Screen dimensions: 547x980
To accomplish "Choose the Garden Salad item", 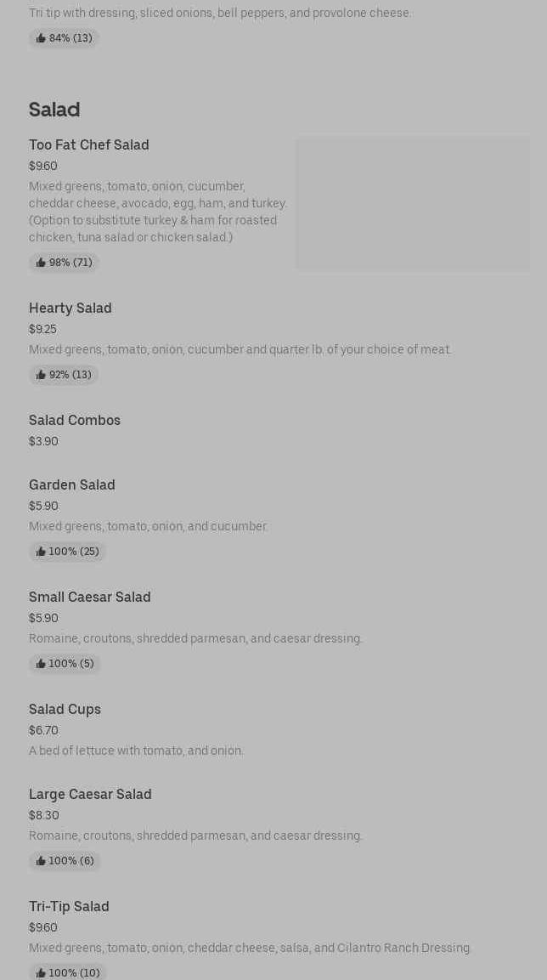I will [72, 485].
